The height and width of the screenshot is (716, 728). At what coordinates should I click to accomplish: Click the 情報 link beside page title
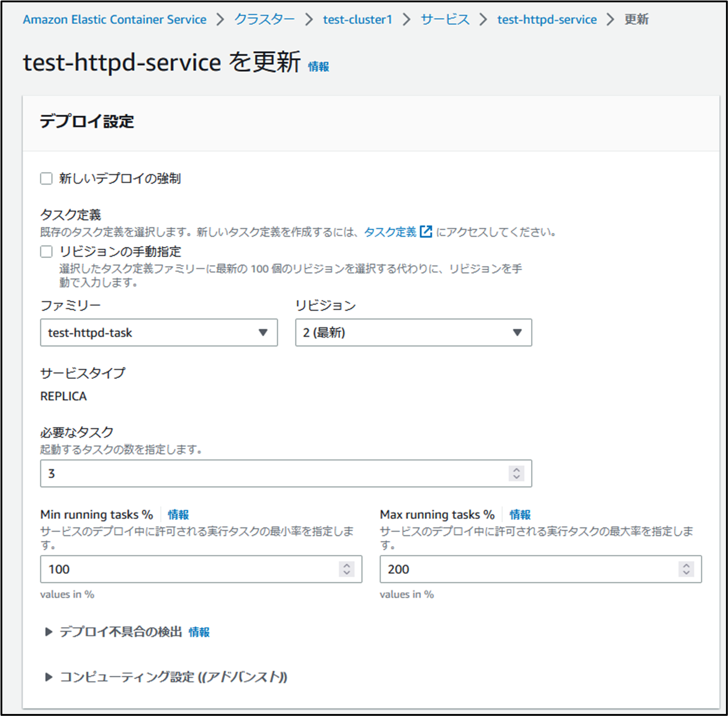coord(318,67)
